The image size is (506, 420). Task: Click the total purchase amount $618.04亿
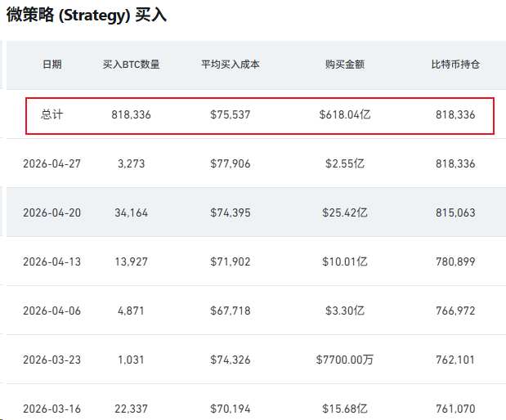pos(344,115)
